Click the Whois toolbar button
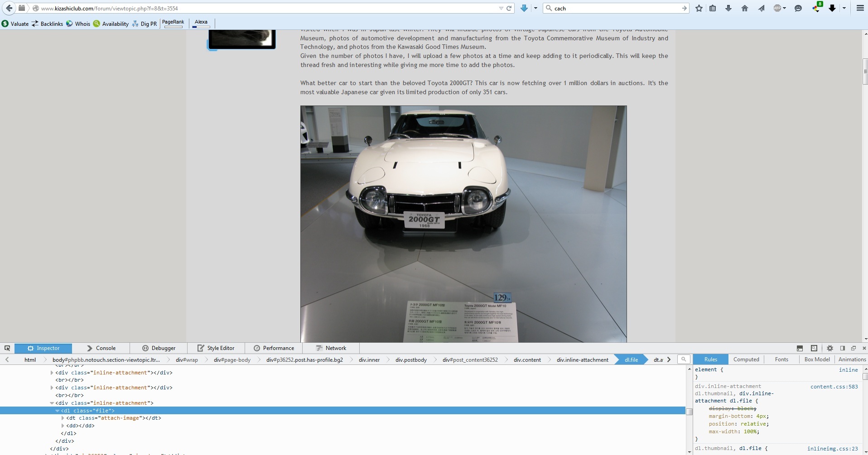Screen dimensions: 868x455 click(78, 24)
